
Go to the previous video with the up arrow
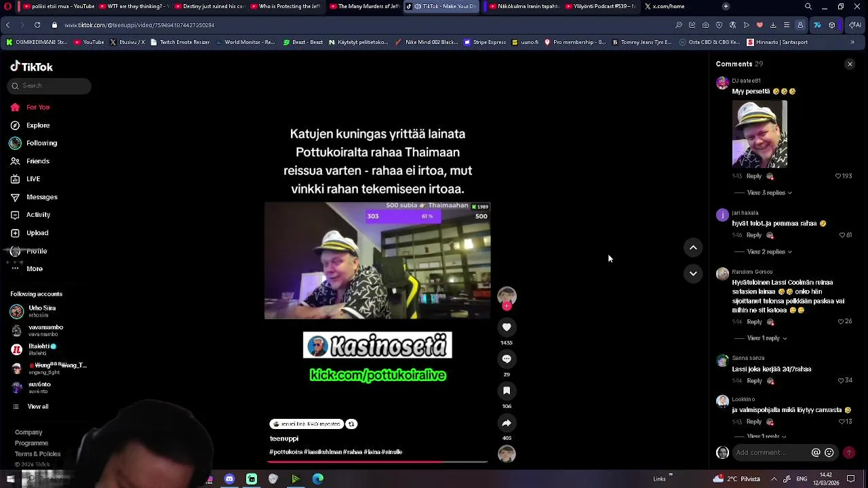(x=693, y=248)
